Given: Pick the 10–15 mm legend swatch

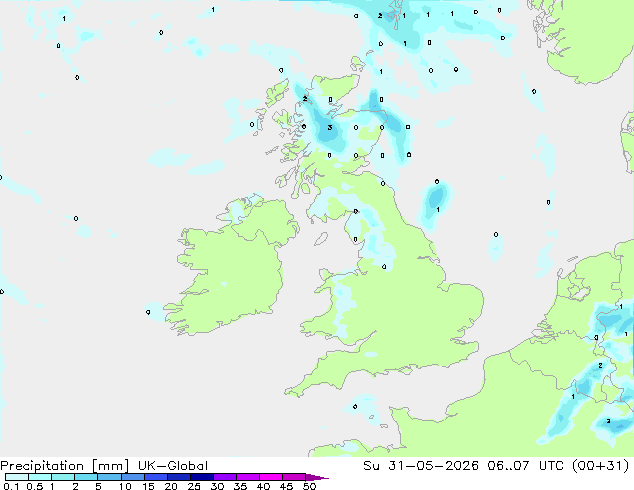Looking at the screenshot, I should tap(132, 477).
